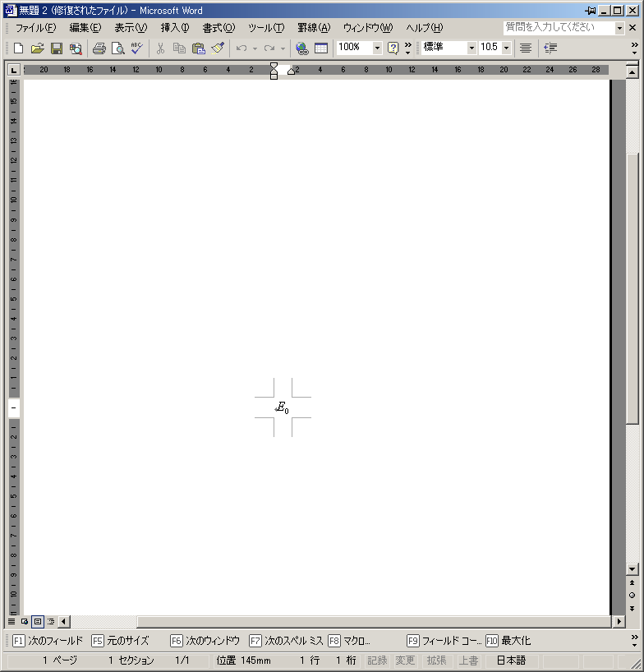Select browse object circle button
This screenshot has height=672, width=644.
click(632, 596)
